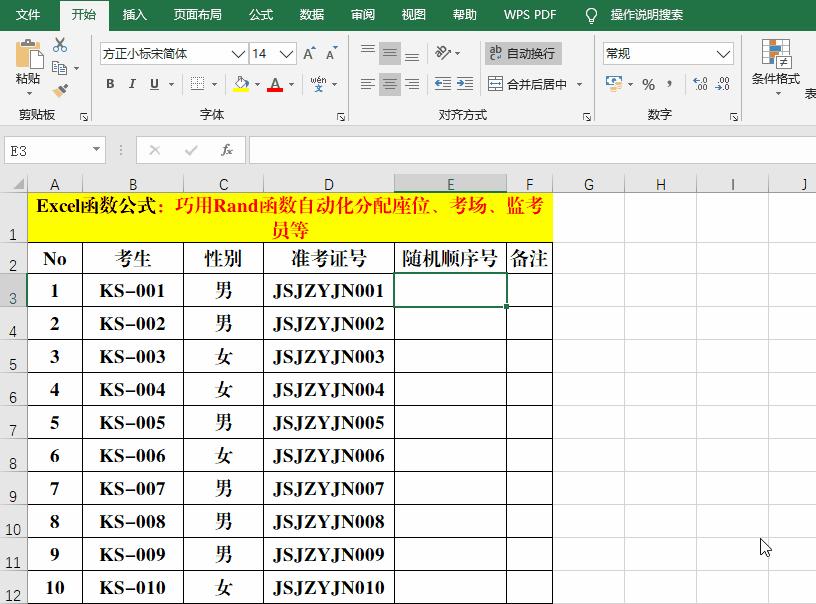
Task: Open 条件格式 conditional formatting
Action: (x=775, y=63)
